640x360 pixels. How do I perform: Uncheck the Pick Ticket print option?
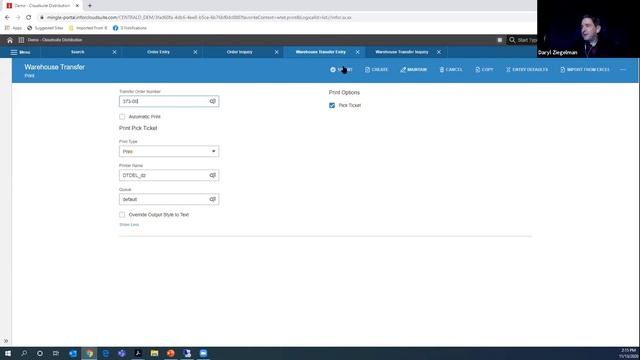tap(332, 105)
